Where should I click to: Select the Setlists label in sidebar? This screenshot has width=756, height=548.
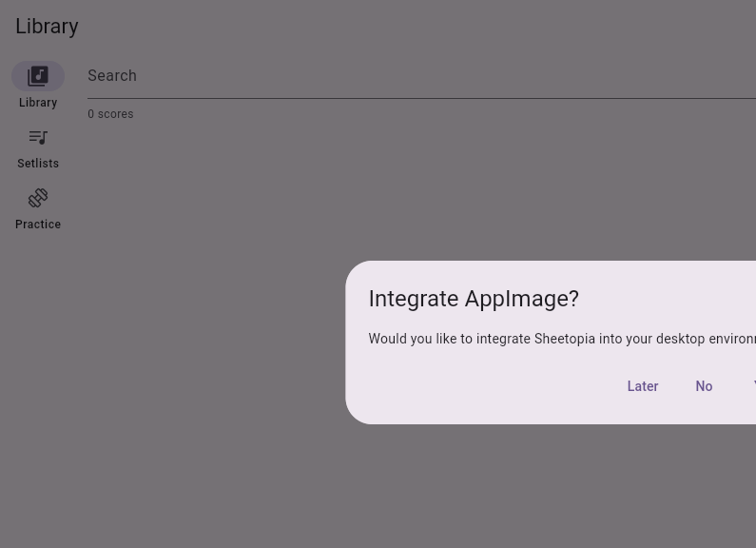click(x=38, y=164)
